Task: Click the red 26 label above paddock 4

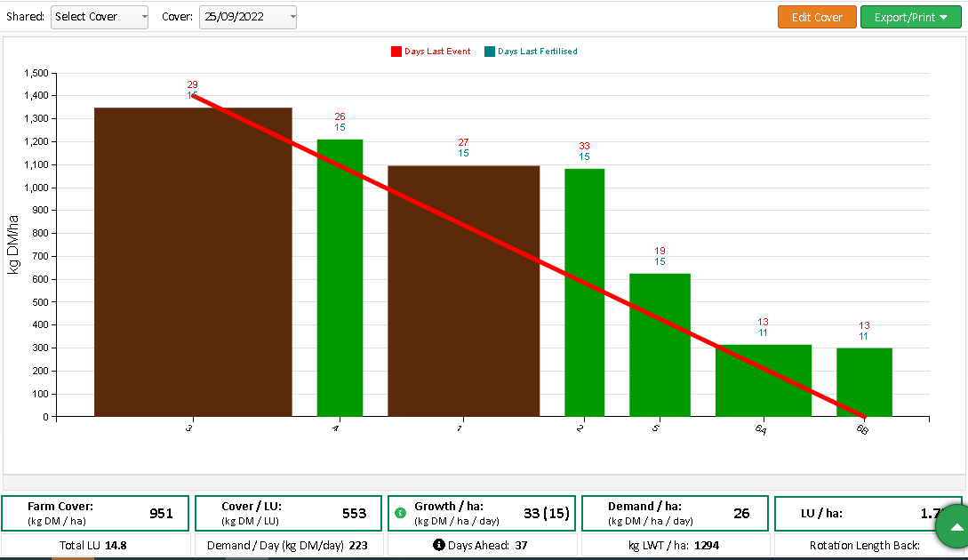Action: [340, 116]
